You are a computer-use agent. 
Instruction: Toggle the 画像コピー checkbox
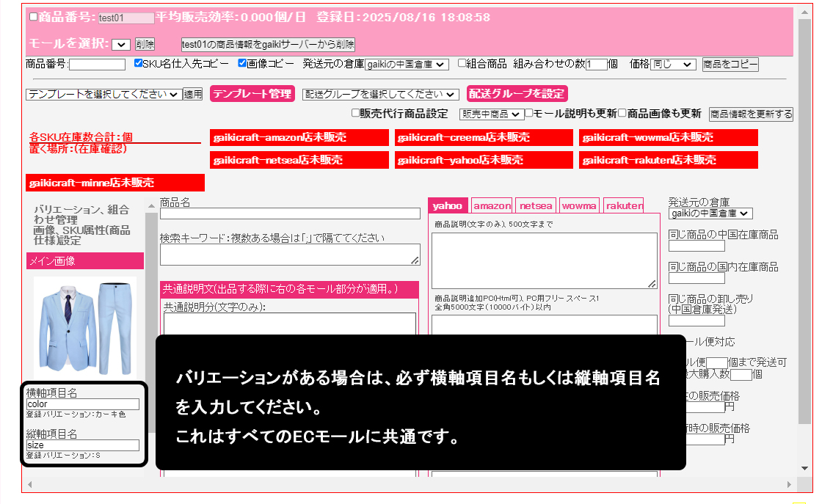tap(243, 64)
